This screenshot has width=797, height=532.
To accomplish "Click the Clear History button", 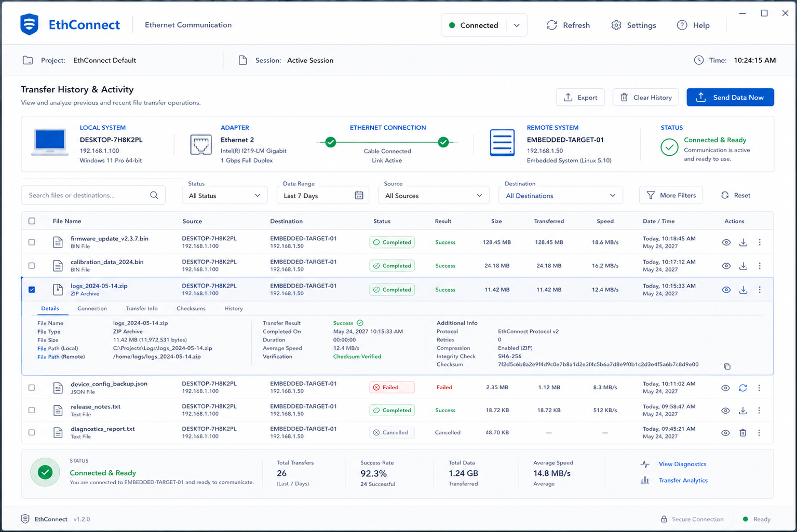I will click(x=646, y=97).
